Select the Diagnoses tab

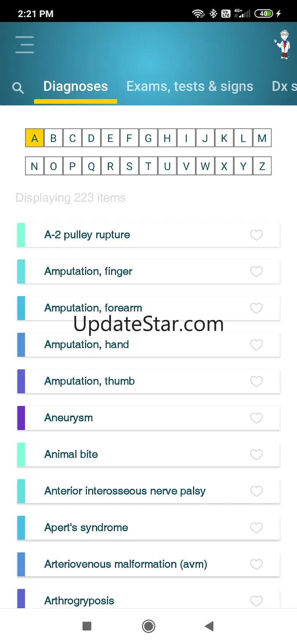[75, 87]
